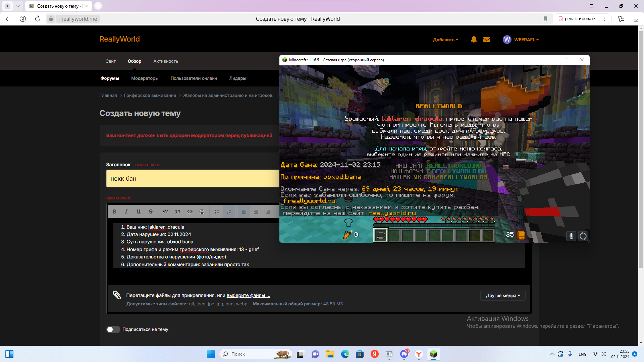Open the 'Модераторы' menu item
This screenshot has width=644, height=362.
pyautogui.click(x=145, y=78)
